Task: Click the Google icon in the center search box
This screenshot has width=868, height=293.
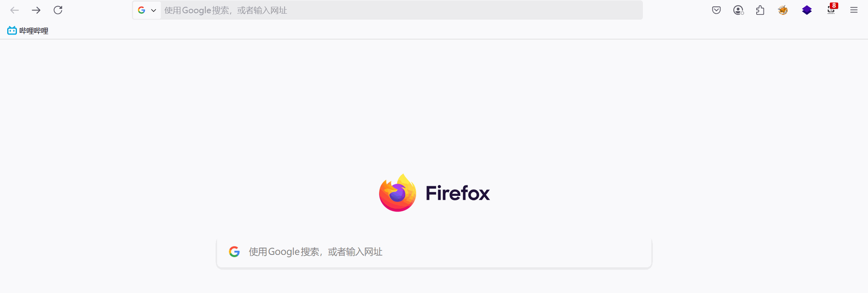Action: [234, 252]
